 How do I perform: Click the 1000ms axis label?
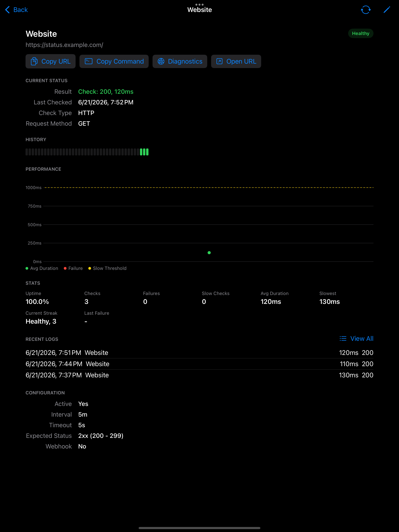click(33, 188)
